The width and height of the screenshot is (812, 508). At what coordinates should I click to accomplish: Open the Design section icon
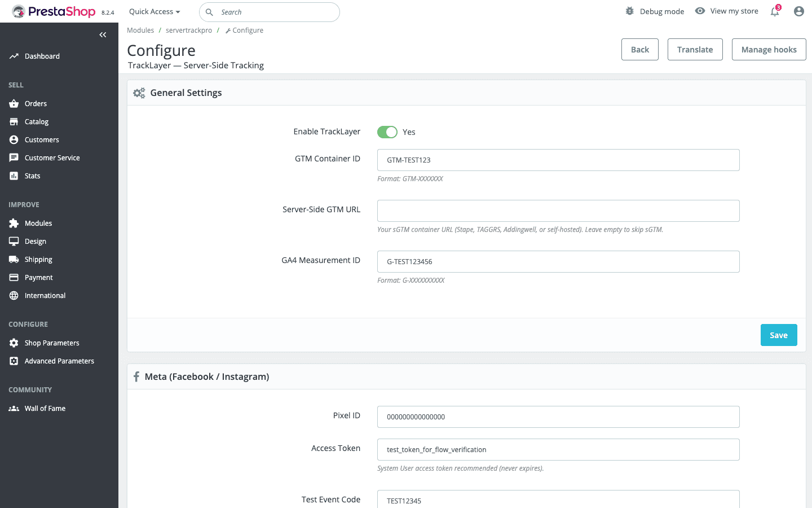(x=14, y=241)
